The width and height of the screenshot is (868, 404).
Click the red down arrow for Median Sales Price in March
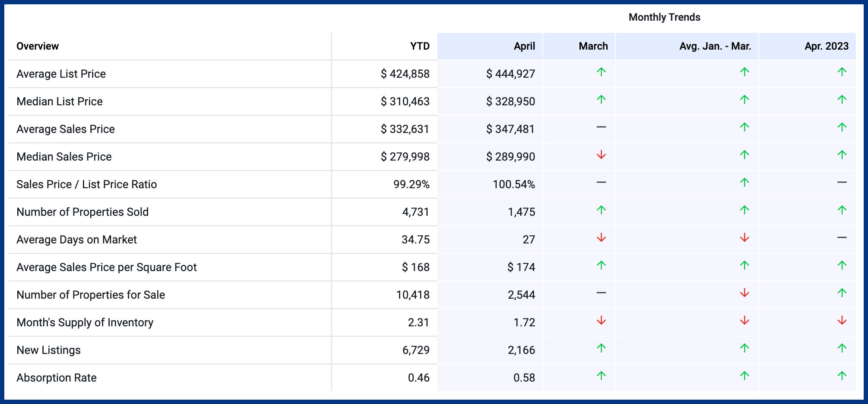point(601,155)
